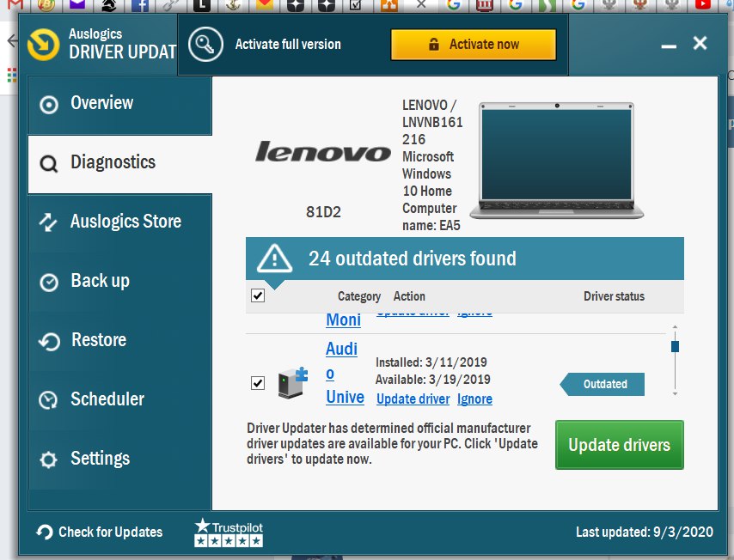Uncheck the Audio Universal driver checkbox
The image size is (734, 560).
pos(258,383)
